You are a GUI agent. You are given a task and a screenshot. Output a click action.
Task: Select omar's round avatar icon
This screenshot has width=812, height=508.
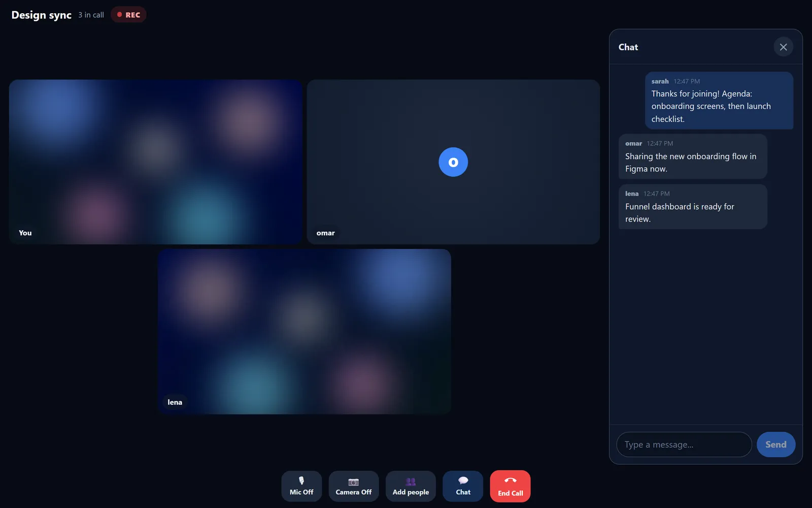click(453, 162)
